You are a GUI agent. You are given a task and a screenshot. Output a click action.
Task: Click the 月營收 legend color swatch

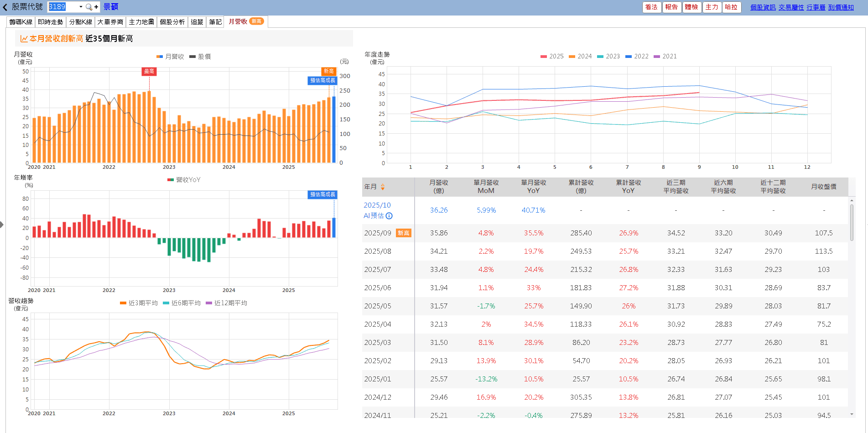[160, 57]
